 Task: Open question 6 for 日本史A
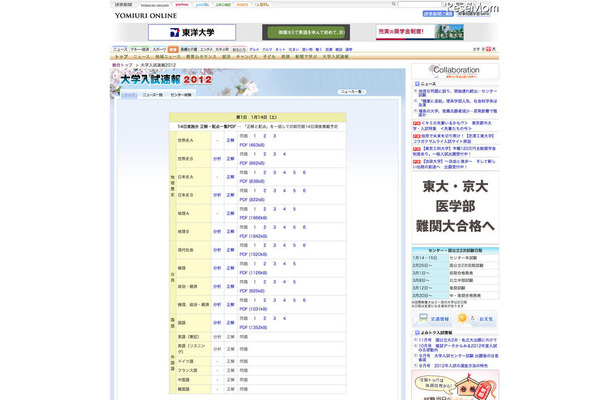pos(304,172)
